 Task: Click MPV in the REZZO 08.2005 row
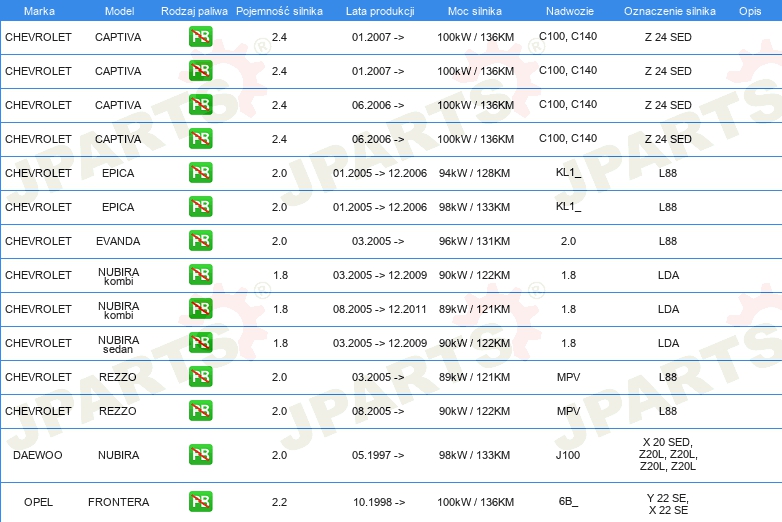pos(569,411)
